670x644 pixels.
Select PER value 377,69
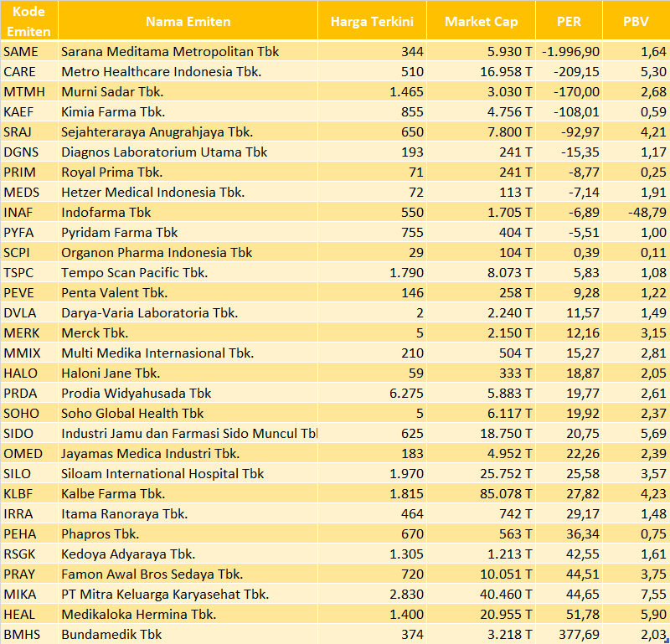coord(579,634)
